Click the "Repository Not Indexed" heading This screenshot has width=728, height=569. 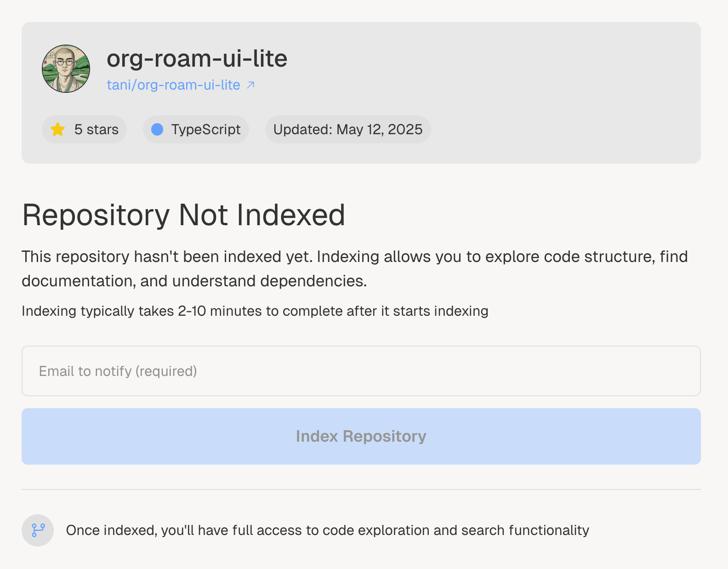(x=183, y=215)
